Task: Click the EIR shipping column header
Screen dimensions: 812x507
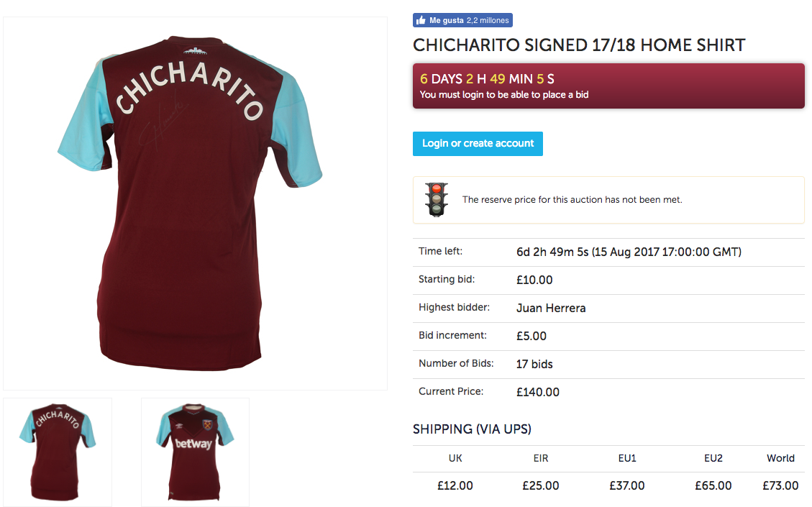Action: (541, 458)
